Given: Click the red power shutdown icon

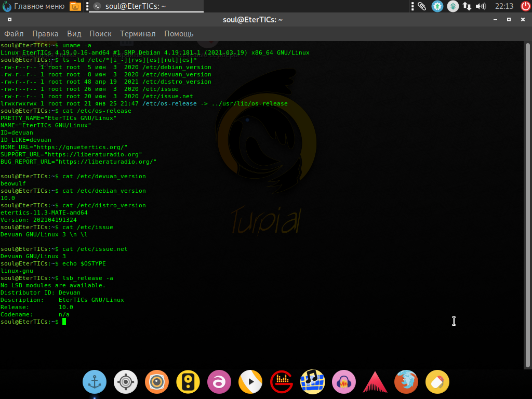Looking at the screenshot, I should [526, 6].
